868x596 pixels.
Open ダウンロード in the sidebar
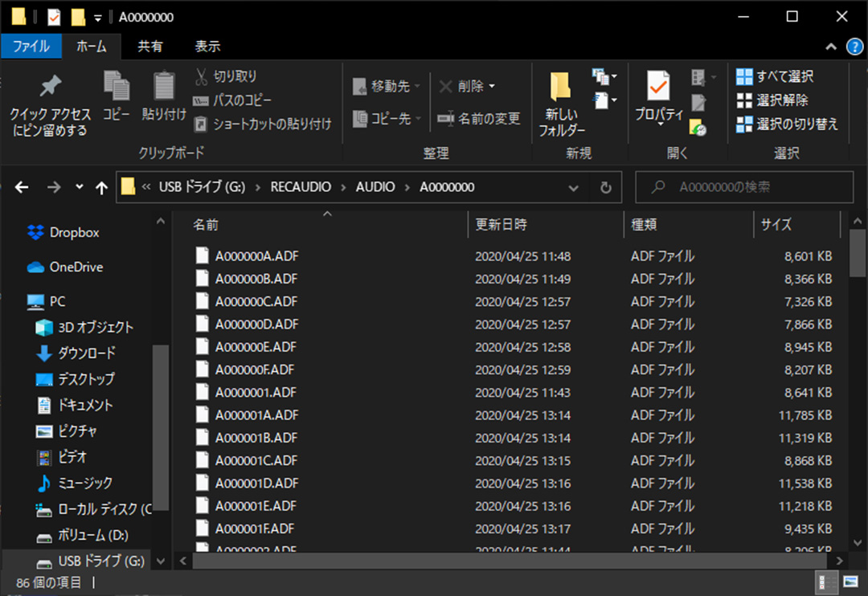(x=76, y=353)
